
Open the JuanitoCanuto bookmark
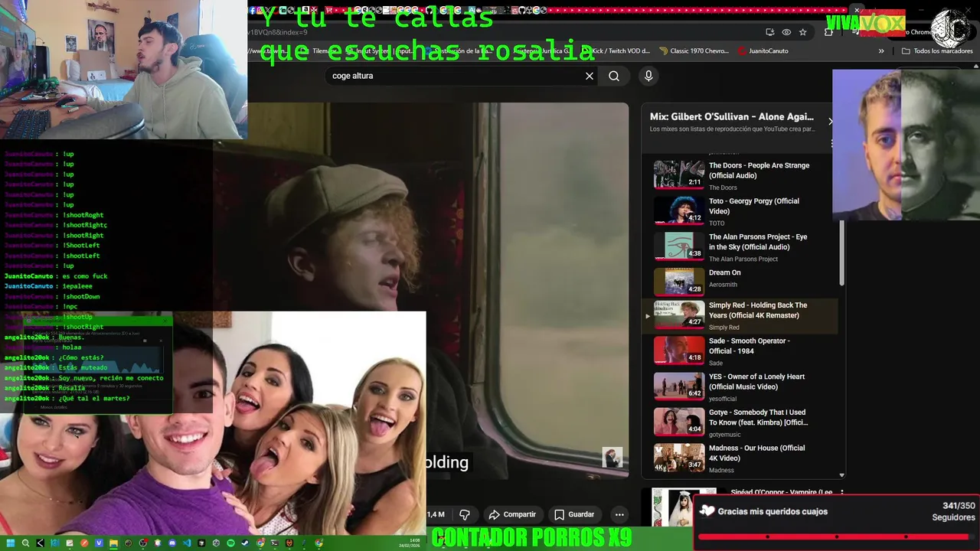pos(763,51)
